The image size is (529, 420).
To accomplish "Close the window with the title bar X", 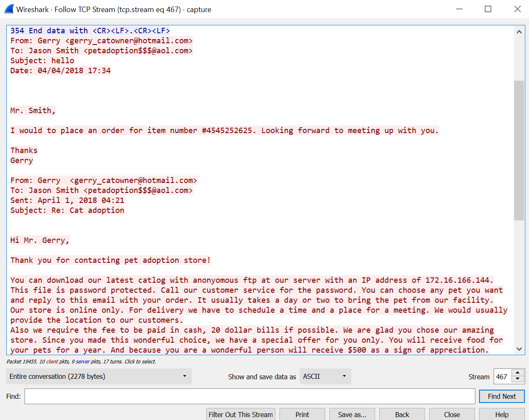I will [x=517, y=9].
